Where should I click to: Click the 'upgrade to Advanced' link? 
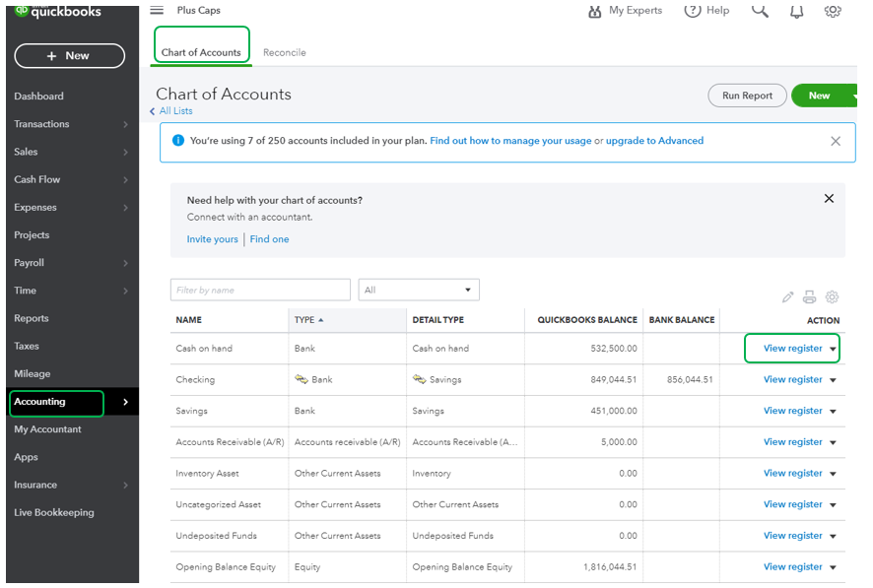[654, 141]
